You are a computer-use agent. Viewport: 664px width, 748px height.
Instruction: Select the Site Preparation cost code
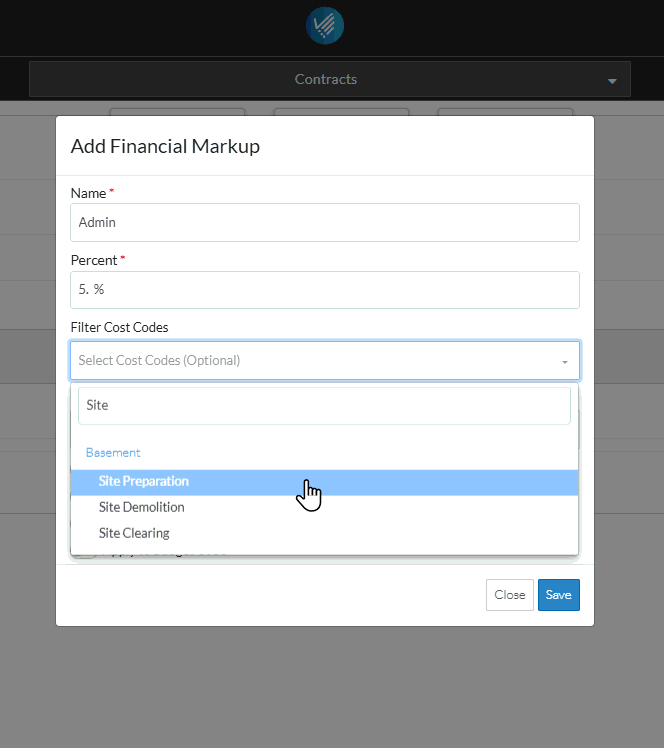tap(144, 481)
